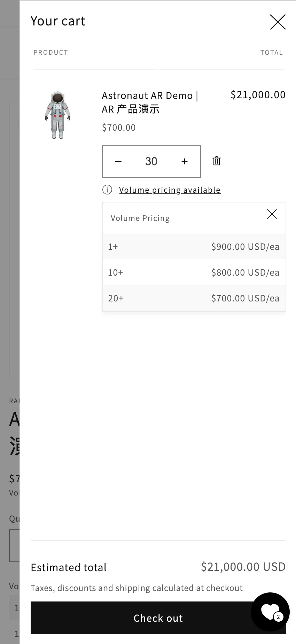The width and height of the screenshot is (296, 644).
Task: Click the $21,000.00 line item total
Action: 258,94
